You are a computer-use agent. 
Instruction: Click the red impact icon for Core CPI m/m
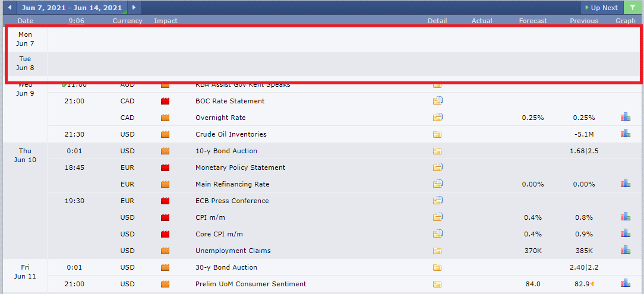[x=165, y=234]
